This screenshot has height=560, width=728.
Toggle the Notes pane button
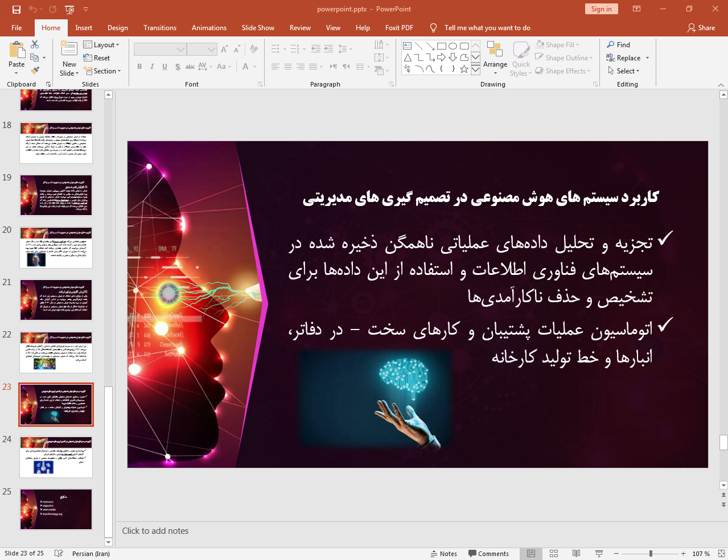pyautogui.click(x=444, y=554)
